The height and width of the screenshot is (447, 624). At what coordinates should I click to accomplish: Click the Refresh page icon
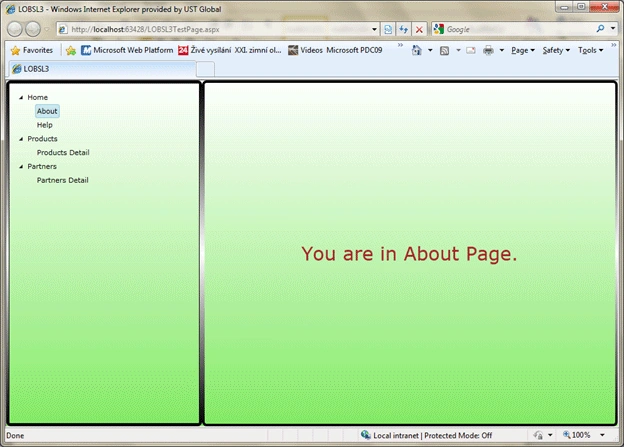(x=404, y=29)
